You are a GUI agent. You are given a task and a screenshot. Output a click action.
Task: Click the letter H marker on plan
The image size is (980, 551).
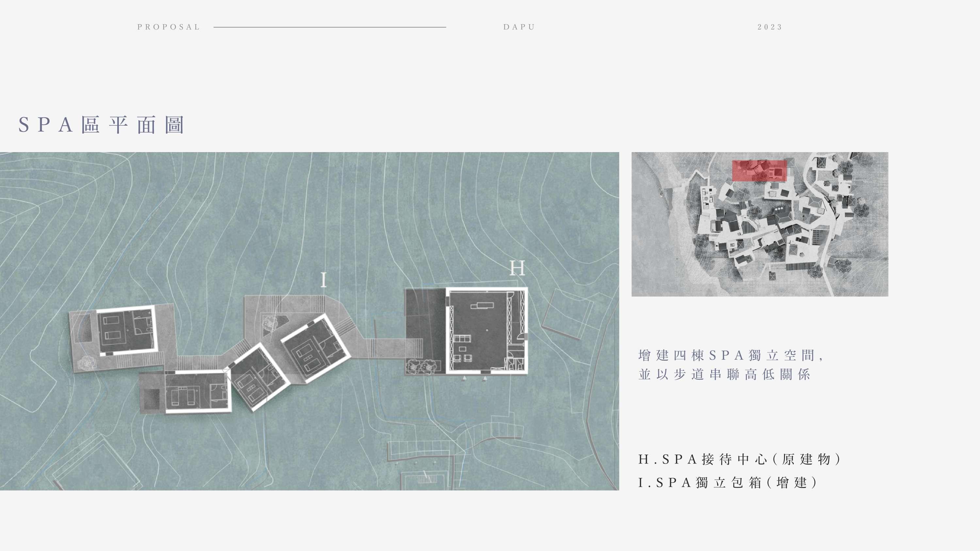517,268
